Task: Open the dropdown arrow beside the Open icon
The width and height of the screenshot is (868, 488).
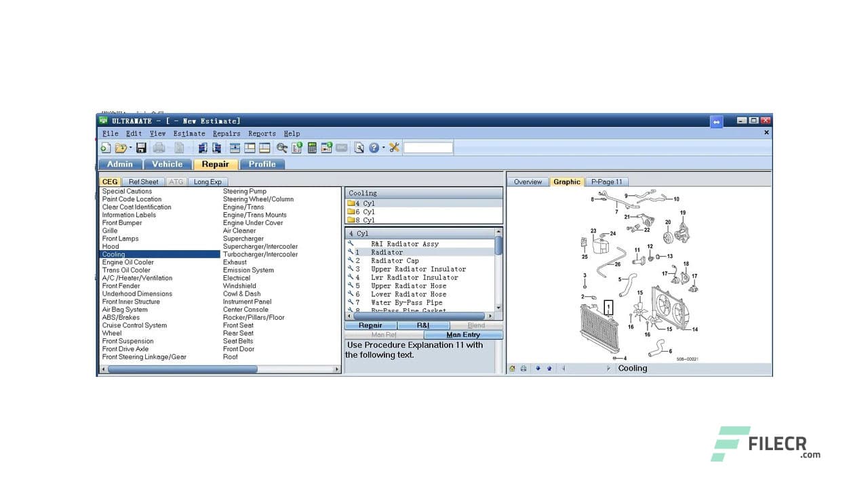Action: (130, 148)
